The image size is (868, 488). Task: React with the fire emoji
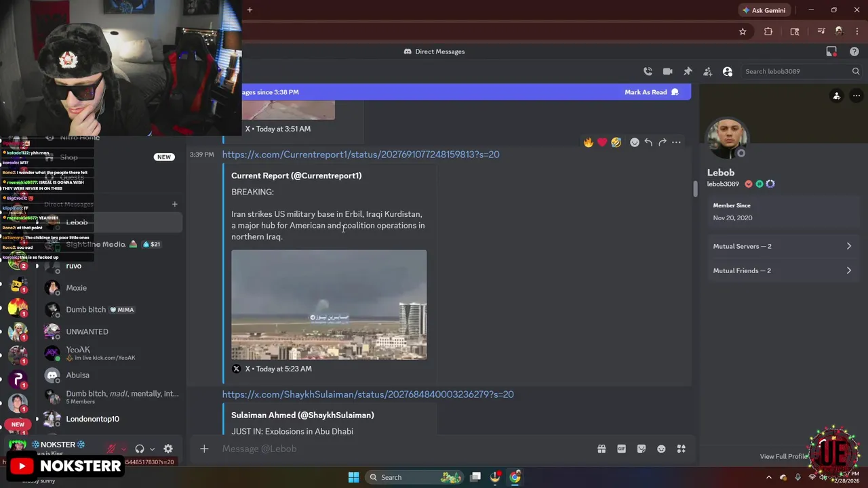click(x=588, y=142)
